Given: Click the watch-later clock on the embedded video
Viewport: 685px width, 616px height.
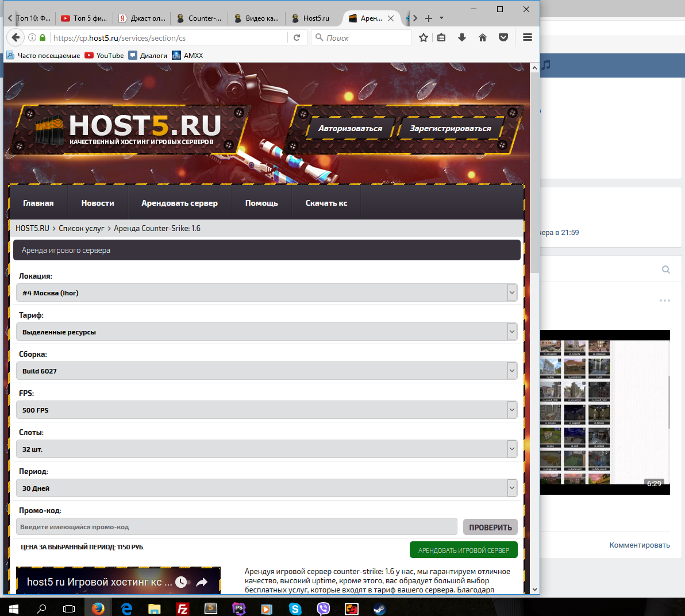Looking at the screenshot, I should (x=181, y=582).
